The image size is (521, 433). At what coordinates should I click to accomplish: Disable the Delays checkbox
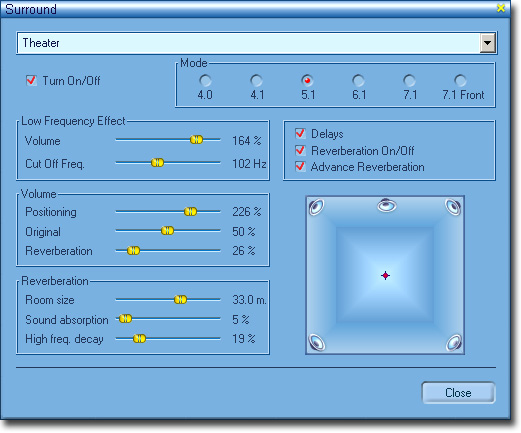click(x=300, y=133)
